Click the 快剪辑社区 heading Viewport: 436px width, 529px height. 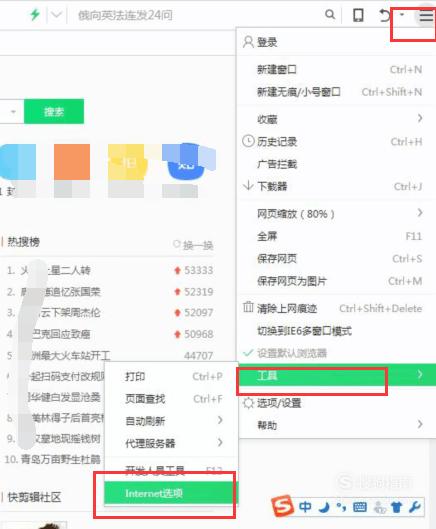point(34,497)
